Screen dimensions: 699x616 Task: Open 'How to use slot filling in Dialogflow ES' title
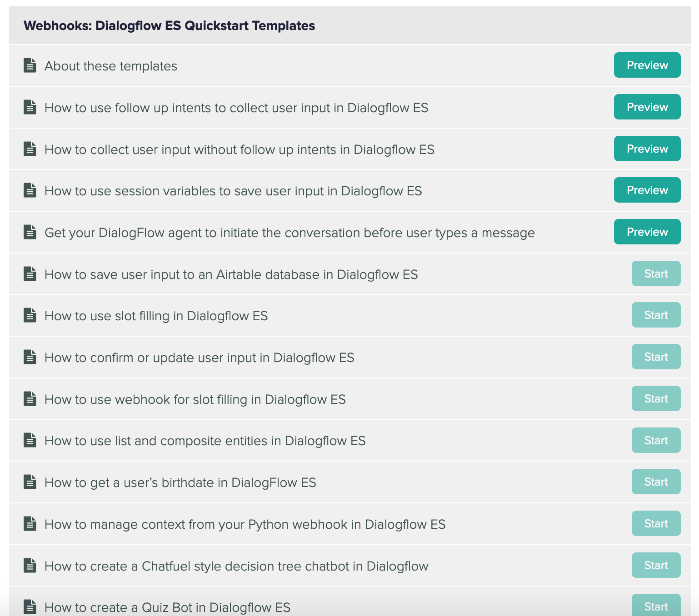coord(156,316)
